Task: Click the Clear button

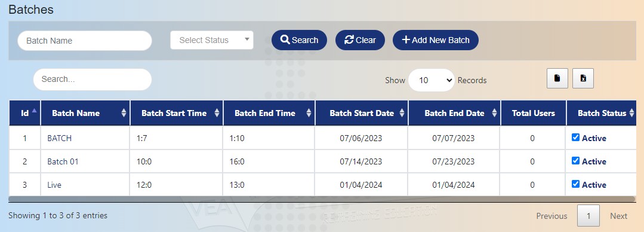Action: 360,40
